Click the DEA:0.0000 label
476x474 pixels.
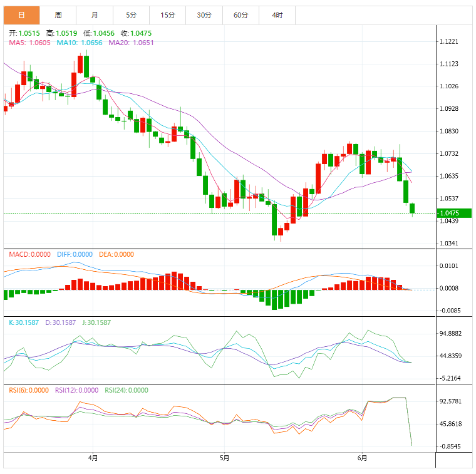116,254
